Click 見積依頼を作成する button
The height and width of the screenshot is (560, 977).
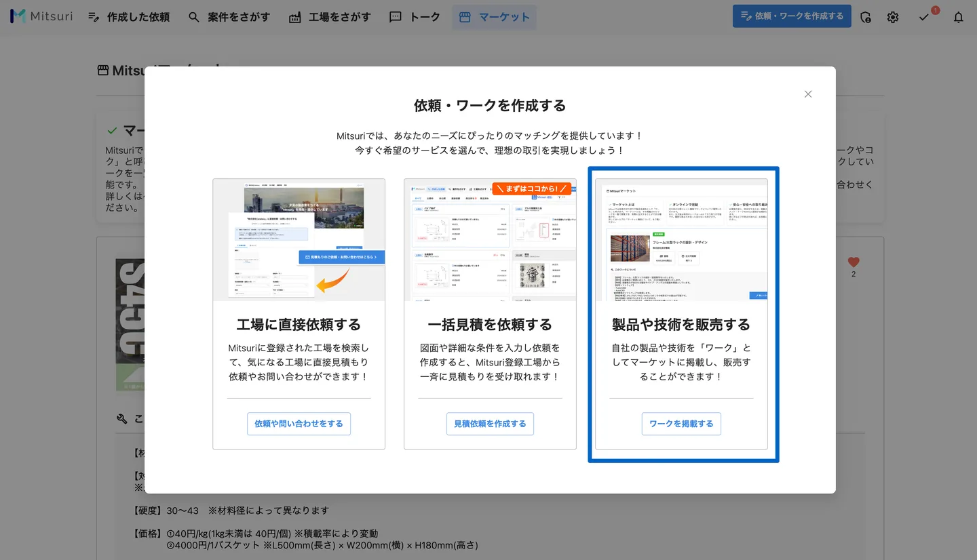490,424
